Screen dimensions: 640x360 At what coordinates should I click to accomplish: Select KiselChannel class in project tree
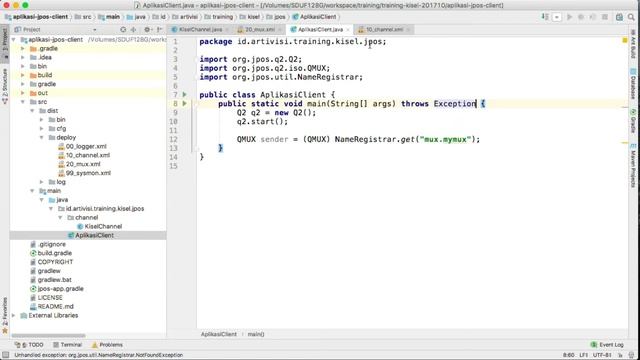[100, 227]
